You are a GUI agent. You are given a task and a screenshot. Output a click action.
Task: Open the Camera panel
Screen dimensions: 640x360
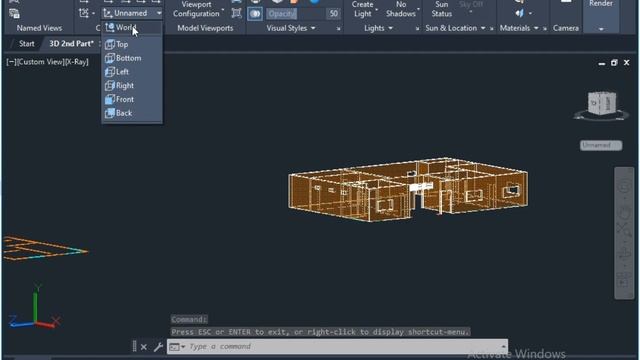click(x=566, y=28)
